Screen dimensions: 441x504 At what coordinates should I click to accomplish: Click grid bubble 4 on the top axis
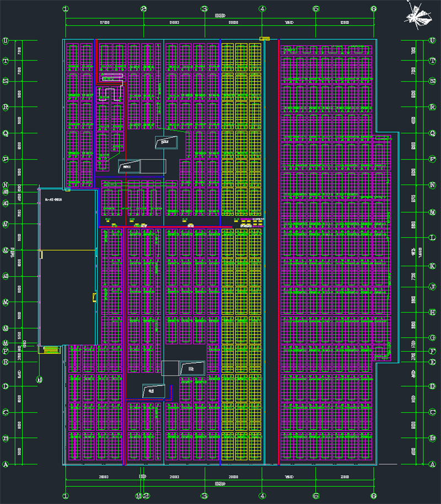262,9
